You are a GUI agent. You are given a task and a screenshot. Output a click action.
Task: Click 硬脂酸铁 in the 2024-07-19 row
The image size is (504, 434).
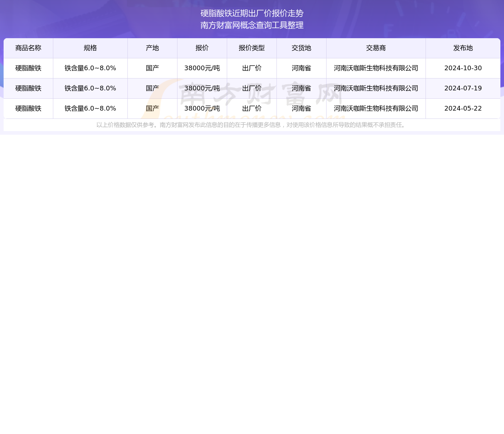(28, 88)
